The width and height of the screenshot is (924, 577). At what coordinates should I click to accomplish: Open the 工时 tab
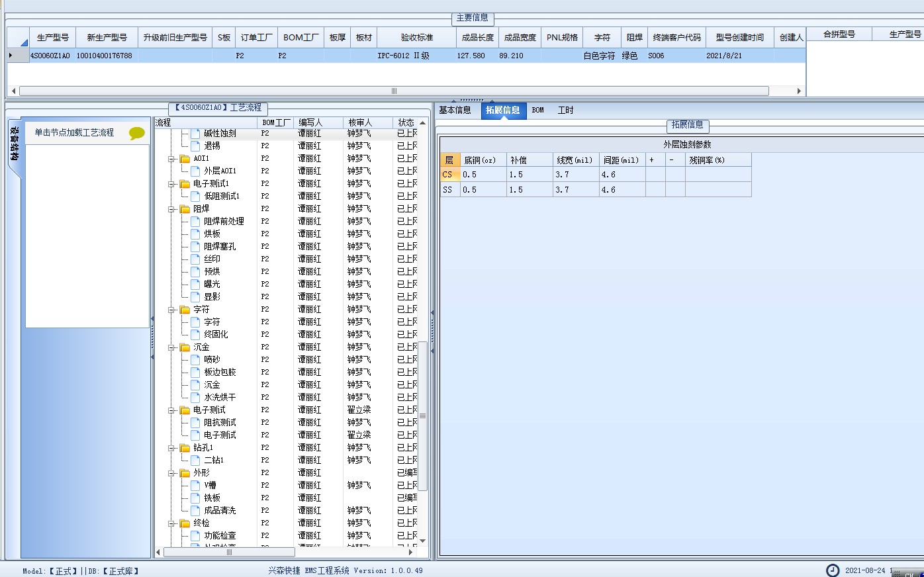click(x=566, y=111)
